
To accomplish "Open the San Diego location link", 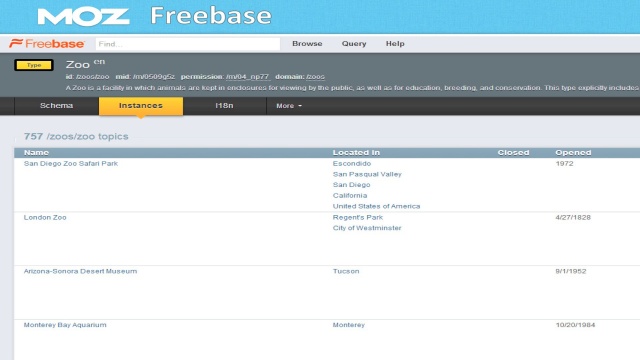I will pyautogui.click(x=351, y=185).
